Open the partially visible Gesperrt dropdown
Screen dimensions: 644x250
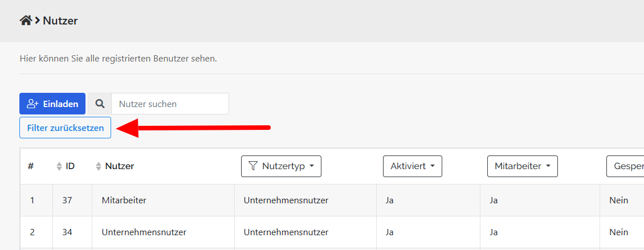(625, 166)
